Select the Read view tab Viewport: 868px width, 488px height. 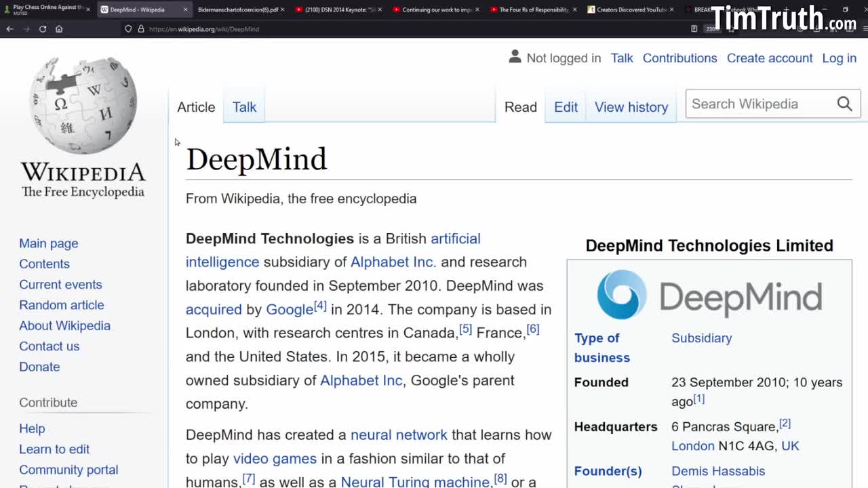click(x=520, y=107)
